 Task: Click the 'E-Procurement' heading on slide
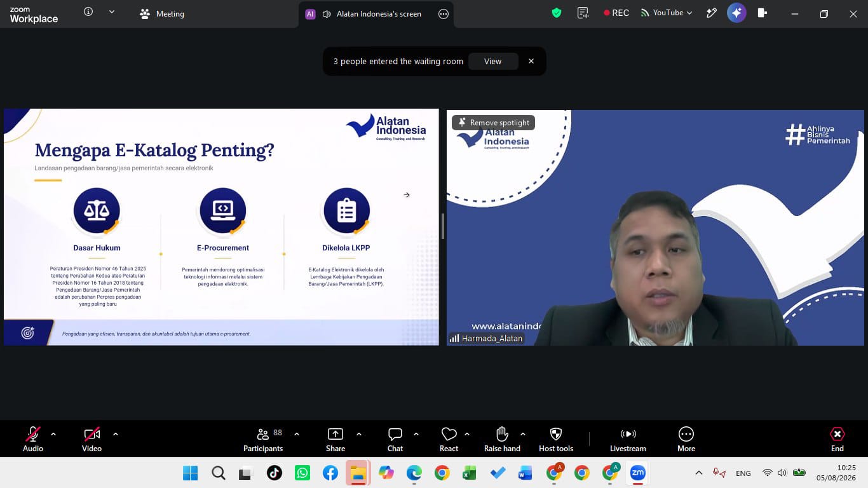(223, 248)
